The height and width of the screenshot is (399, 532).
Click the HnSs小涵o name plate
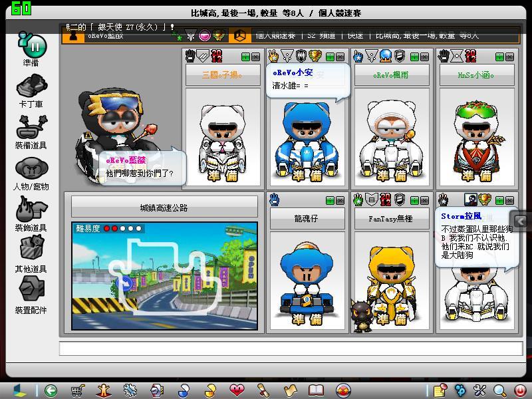[477, 75]
